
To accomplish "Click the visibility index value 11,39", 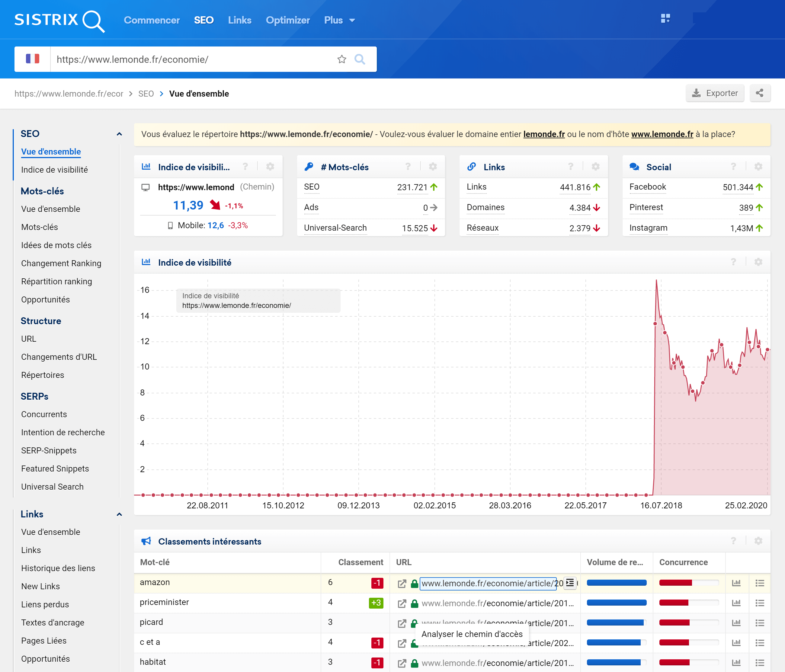I will (x=188, y=205).
